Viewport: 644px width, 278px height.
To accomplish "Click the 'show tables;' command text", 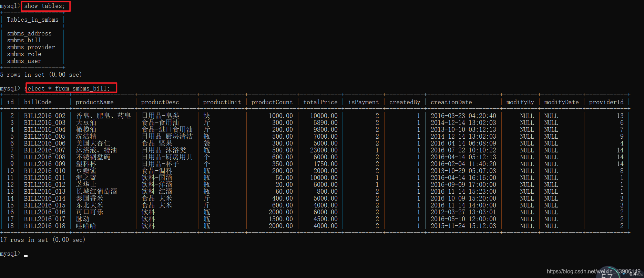I will tap(44, 6).
